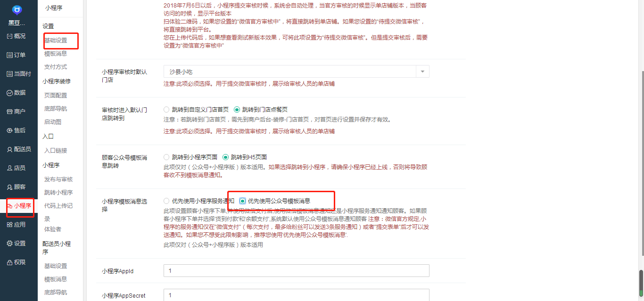Click the dropdown arrow beside 沙县小吃

(422, 72)
